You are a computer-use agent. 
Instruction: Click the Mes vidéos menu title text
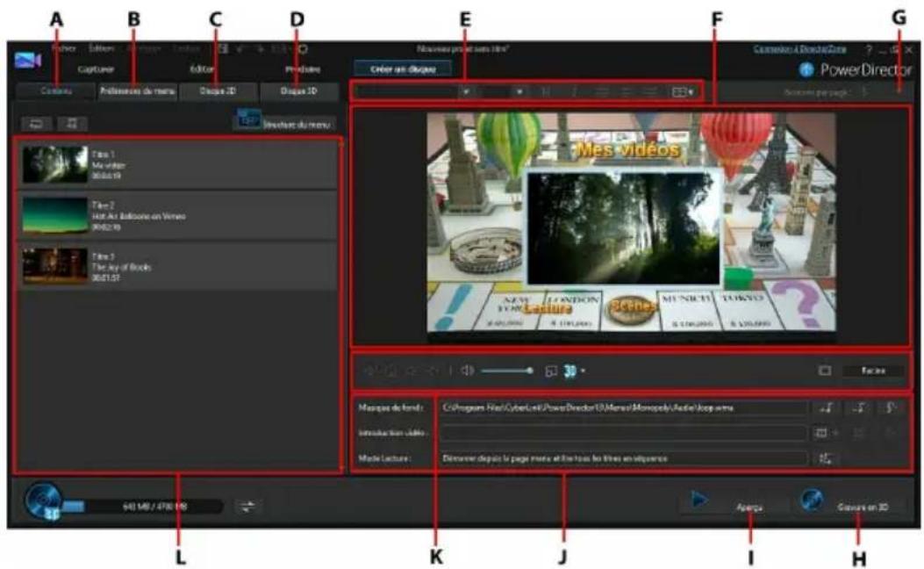[x=627, y=150]
